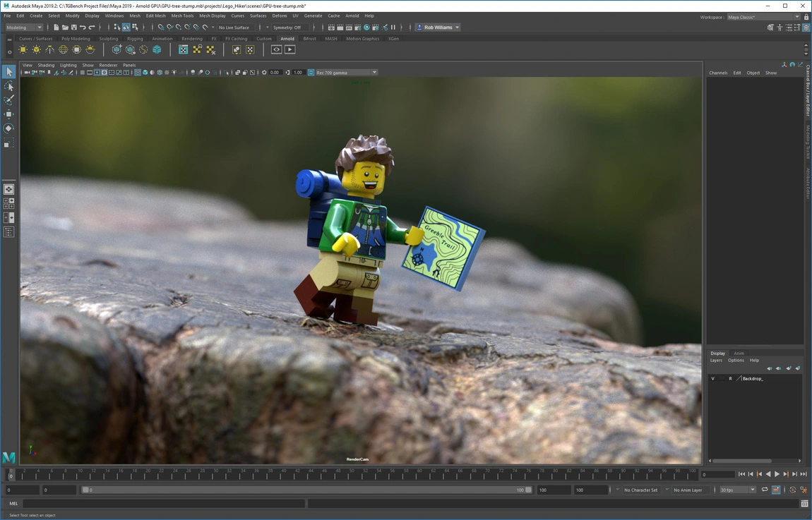The image size is (812, 520).
Task: Click the Maya logo icon bottom-left
Action: point(8,457)
